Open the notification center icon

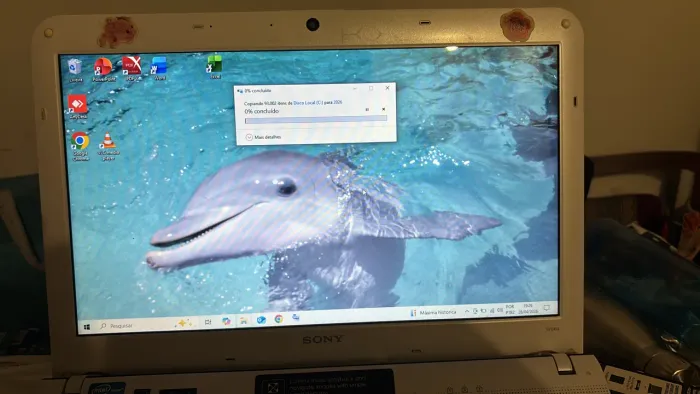(x=547, y=307)
